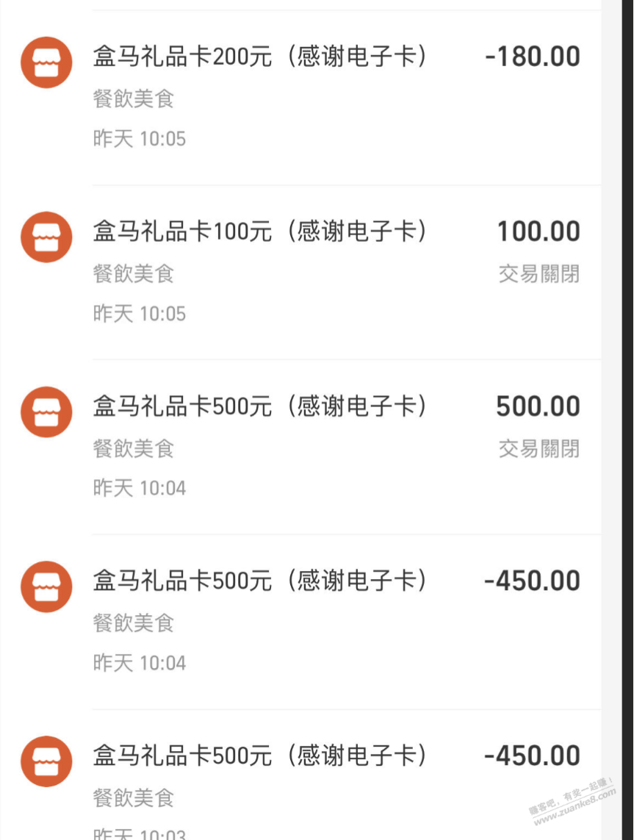The height and width of the screenshot is (840, 634).
Task: Tap the store icon of the 10:03 transaction
Action: point(46,761)
